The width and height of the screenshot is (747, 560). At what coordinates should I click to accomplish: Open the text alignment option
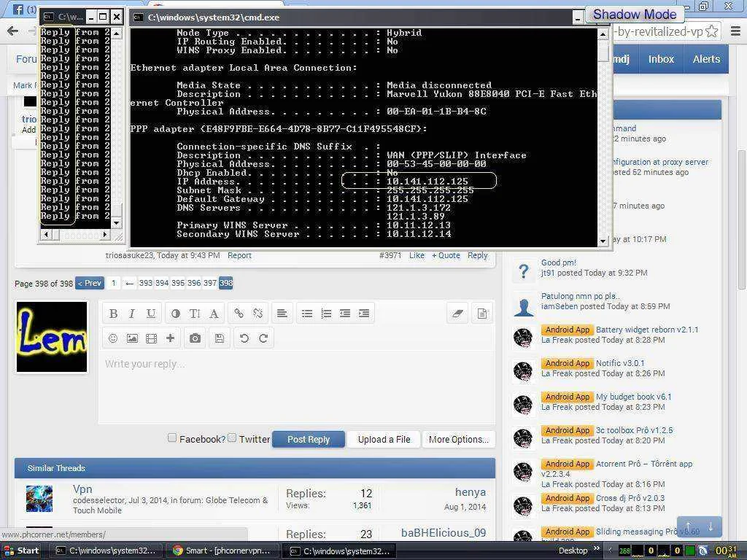[x=282, y=314]
